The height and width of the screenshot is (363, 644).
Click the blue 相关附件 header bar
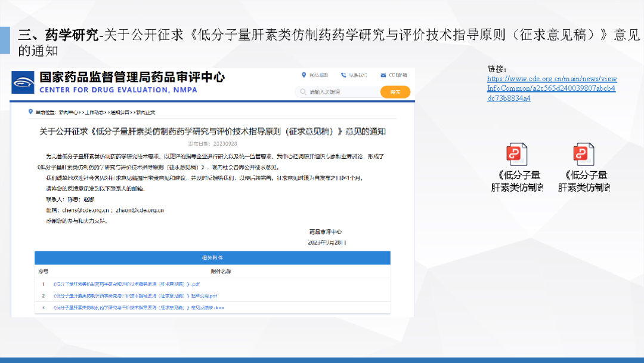pos(212,258)
